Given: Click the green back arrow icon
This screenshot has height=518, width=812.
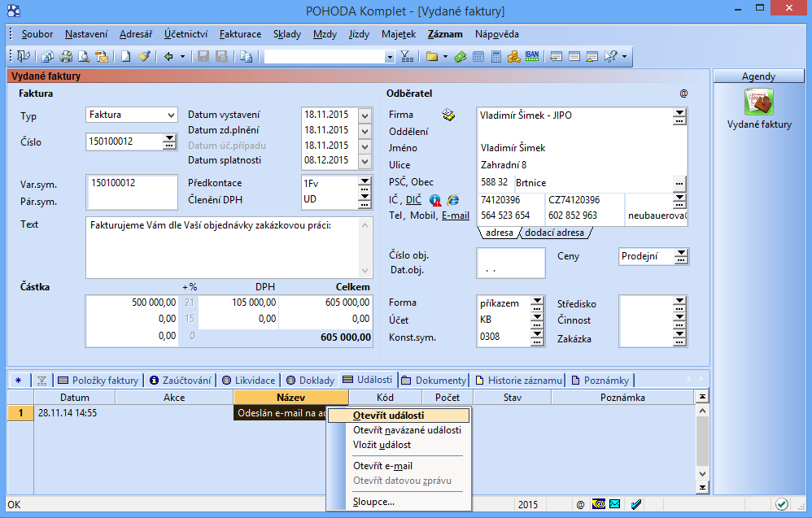Looking at the screenshot, I should pyautogui.click(x=168, y=56).
